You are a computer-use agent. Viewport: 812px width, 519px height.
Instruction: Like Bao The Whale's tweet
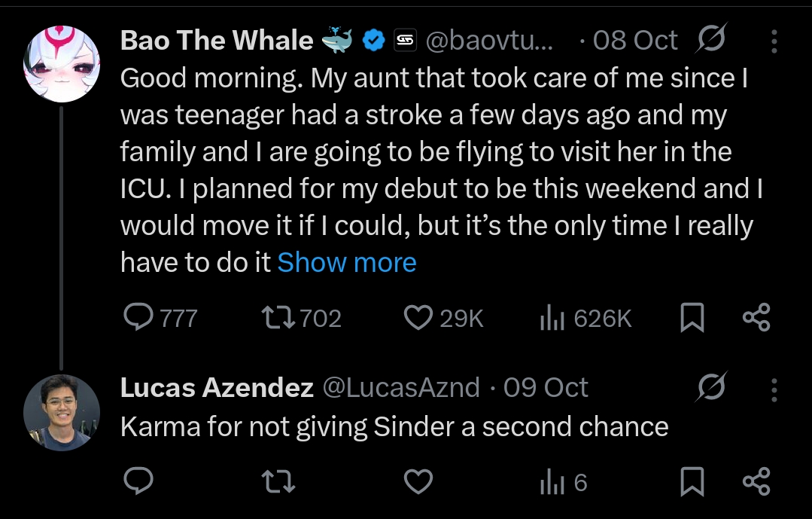pos(418,318)
